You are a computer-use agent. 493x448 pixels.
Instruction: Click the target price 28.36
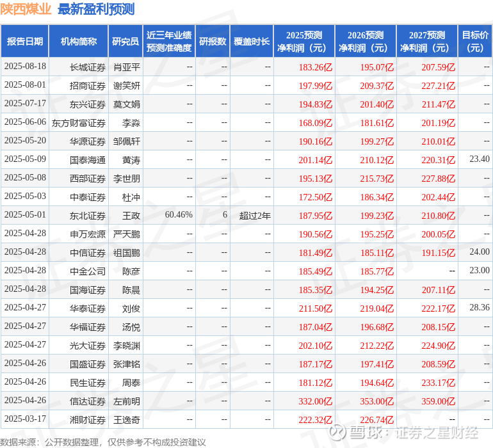(480, 307)
